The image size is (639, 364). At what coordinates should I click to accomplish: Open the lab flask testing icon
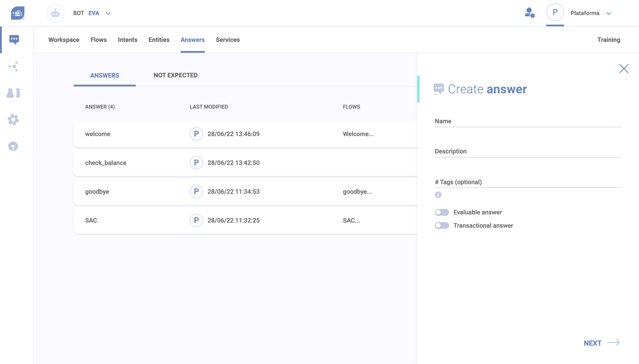tap(13, 93)
